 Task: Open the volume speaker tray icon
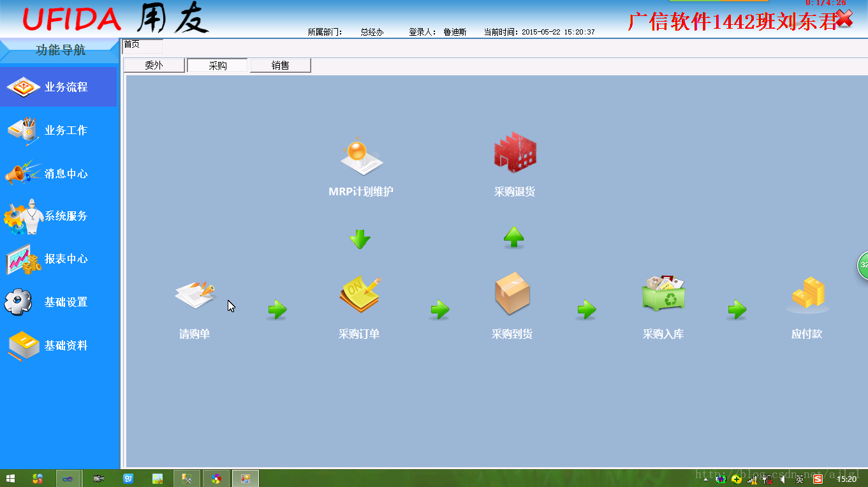[x=783, y=479]
